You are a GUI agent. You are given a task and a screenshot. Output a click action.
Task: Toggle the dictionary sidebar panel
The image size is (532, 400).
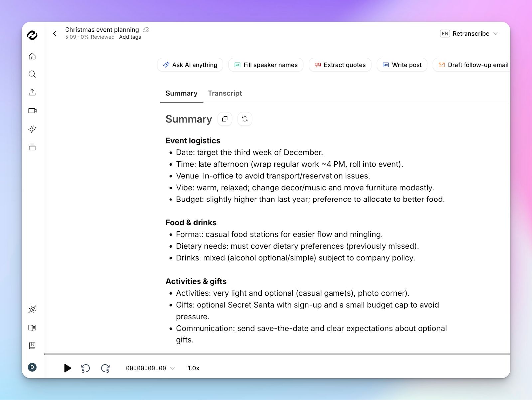(32, 328)
